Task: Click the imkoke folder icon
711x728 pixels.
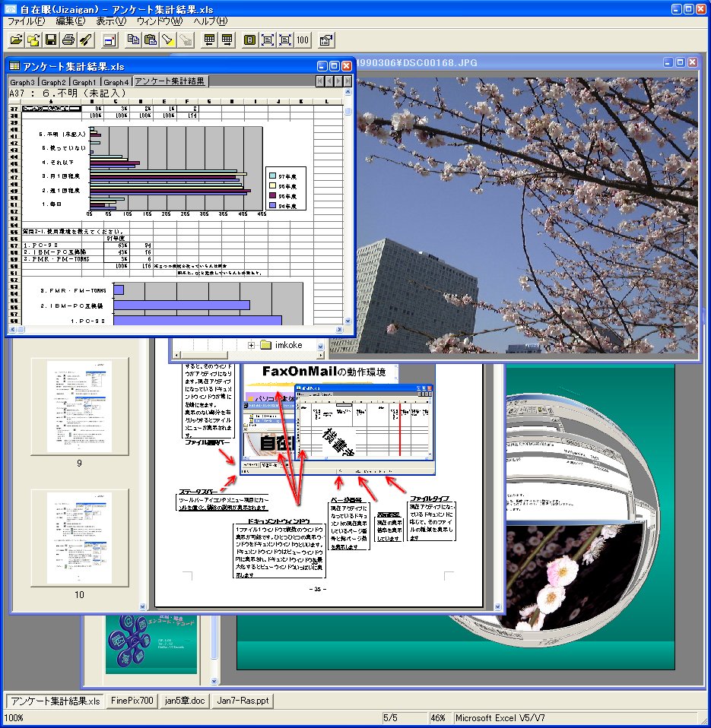Action: [x=265, y=345]
